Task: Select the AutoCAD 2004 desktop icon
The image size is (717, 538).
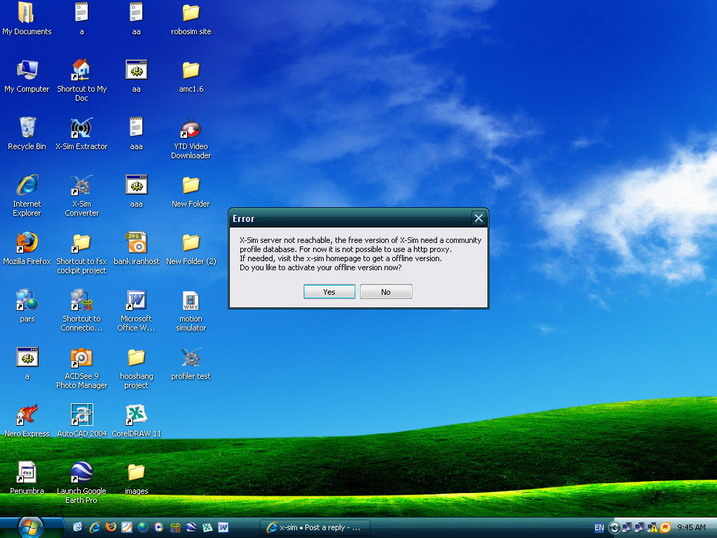Action: click(81, 415)
